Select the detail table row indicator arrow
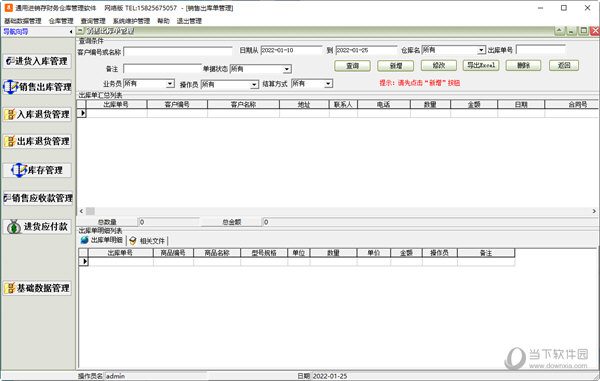 tap(84, 262)
